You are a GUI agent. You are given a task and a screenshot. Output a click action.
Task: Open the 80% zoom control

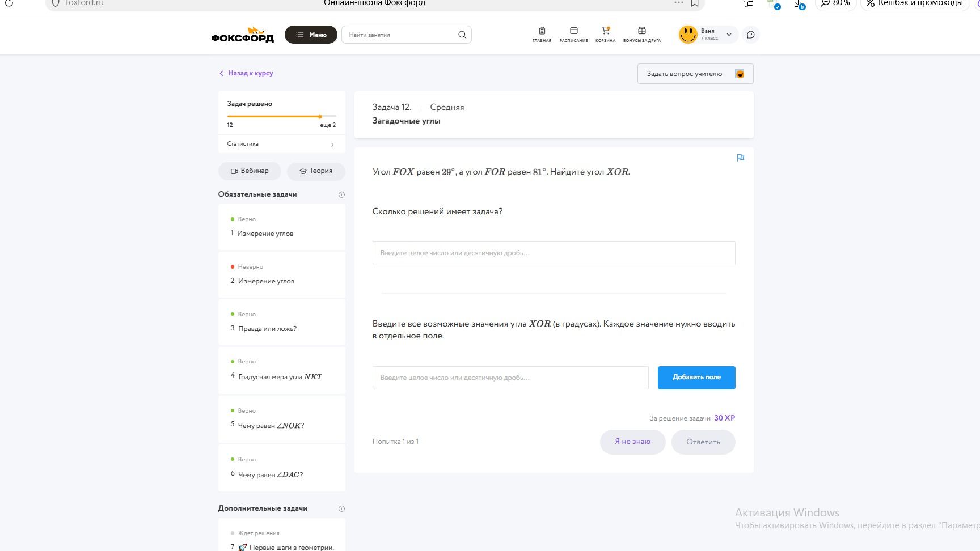coord(835,3)
